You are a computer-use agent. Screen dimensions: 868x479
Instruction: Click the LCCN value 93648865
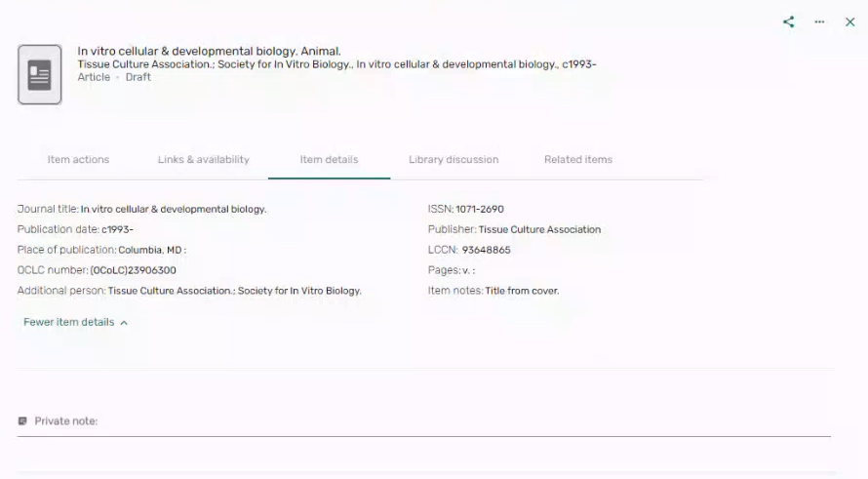coord(486,251)
